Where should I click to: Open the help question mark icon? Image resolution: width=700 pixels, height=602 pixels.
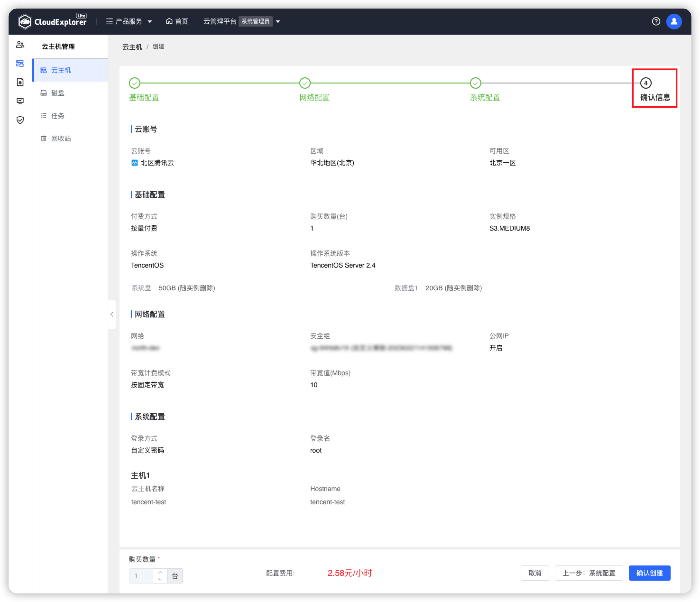coord(656,21)
